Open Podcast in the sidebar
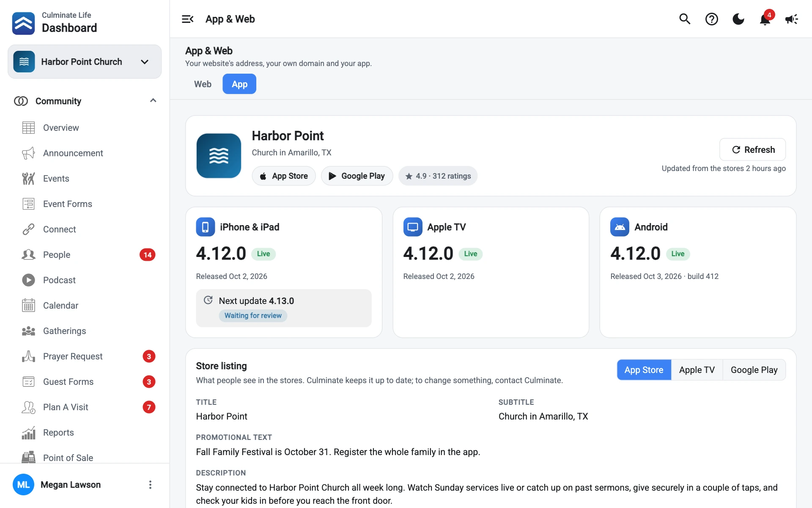 coord(85,280)
